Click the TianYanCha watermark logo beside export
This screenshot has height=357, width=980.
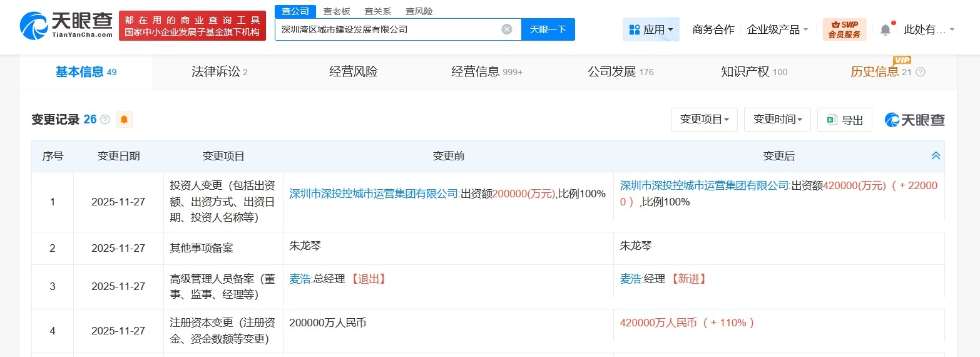[914, 120]
